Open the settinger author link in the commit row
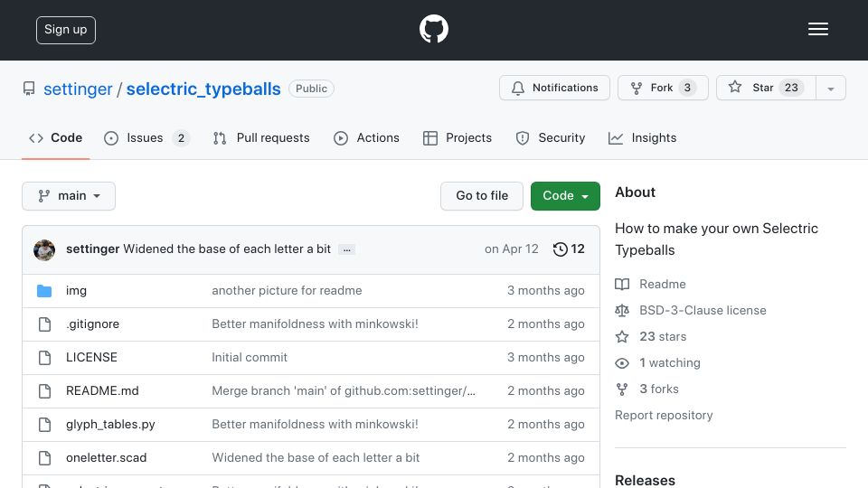The width and height of the screenshot is (868, 488). (x=92, y=249)
